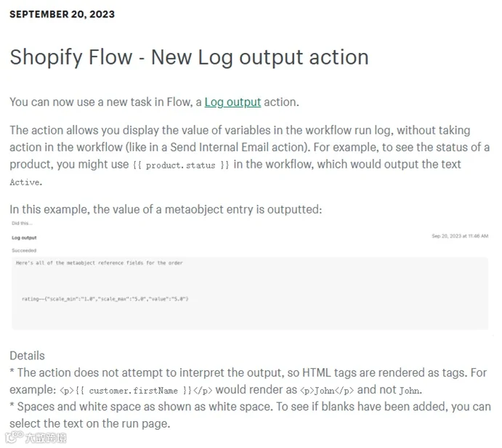Click the watermark logo icon at bottom-left
This screenshot has height=448, width=502.
[15, 437]
